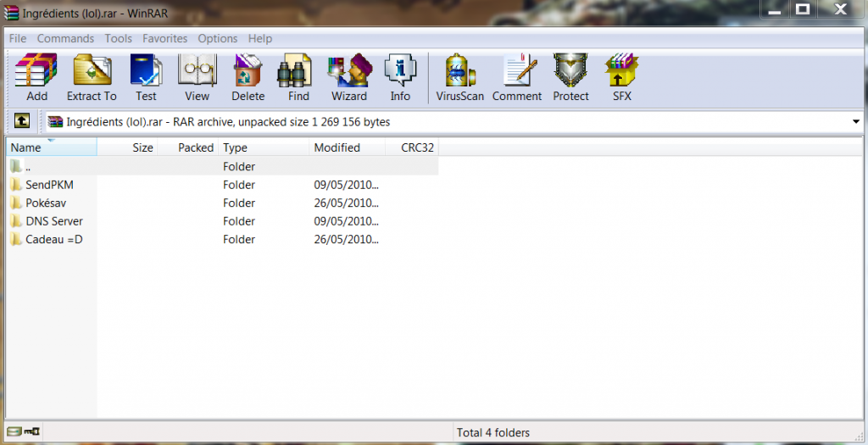Viewport: 868px width, 445px height.
Task: Click the DNS Server modified date cell
Action: [346, 221]
